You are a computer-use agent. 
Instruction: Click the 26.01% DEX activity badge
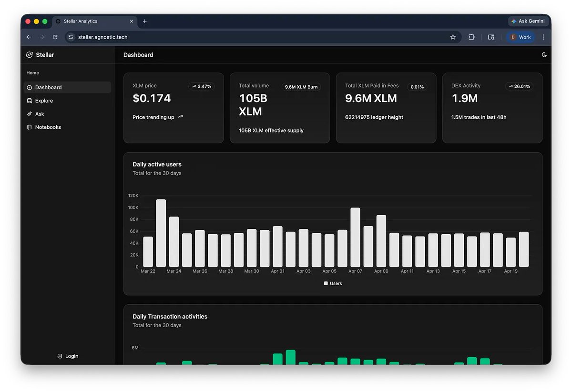pyautogui.click(x=519, y=87)
